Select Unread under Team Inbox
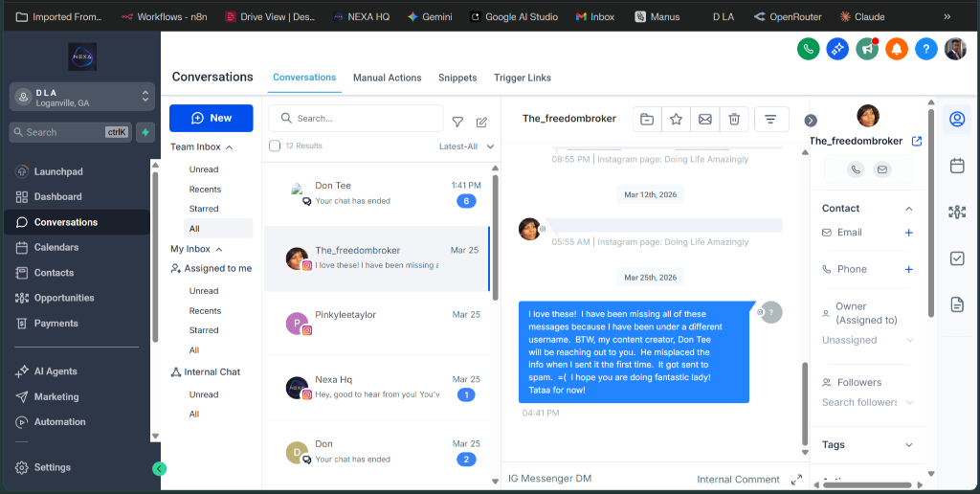This screenshot has height=494, width=980. click(x=204, y=169)
